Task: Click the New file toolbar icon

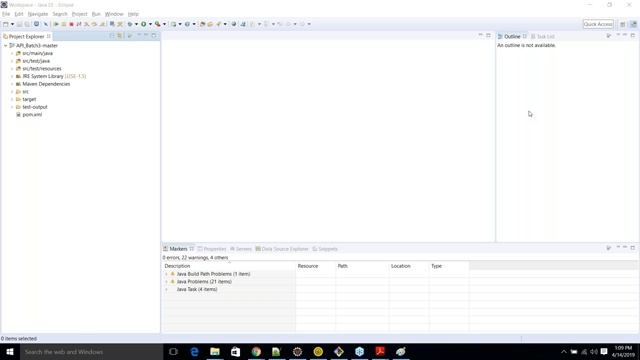Action: click(6, 24)
